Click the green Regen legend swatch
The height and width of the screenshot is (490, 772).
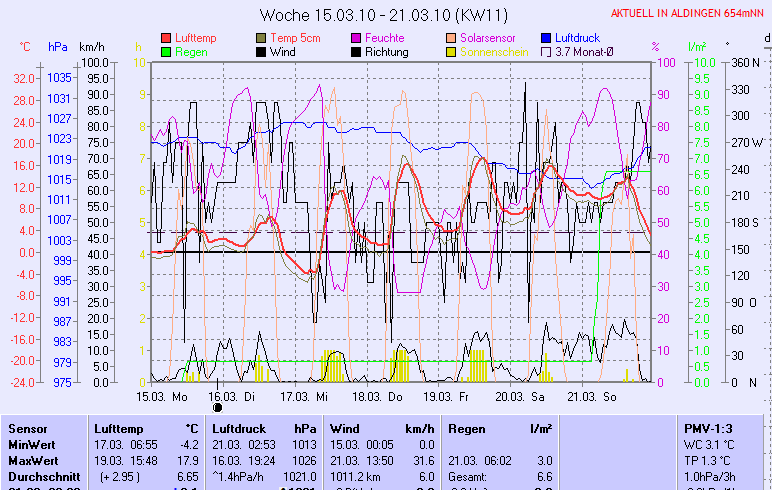pos(166,52)
